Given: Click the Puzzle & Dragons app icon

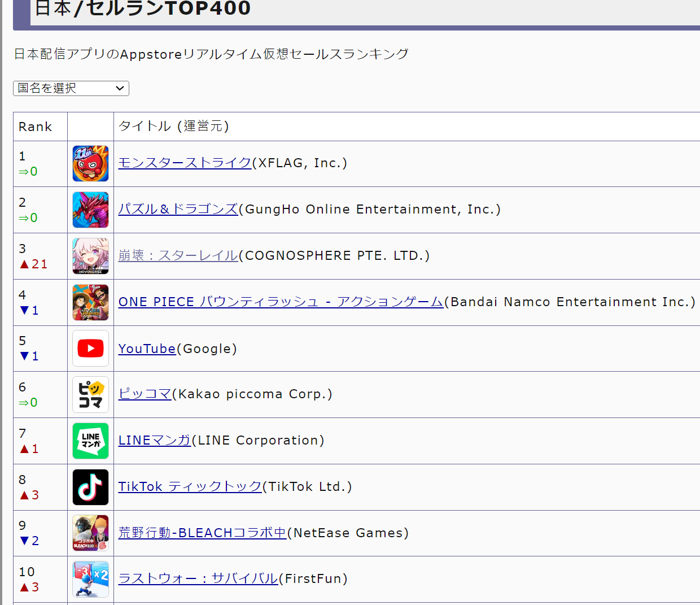Looking at the screenshot, I should click(x=90, y=210).
